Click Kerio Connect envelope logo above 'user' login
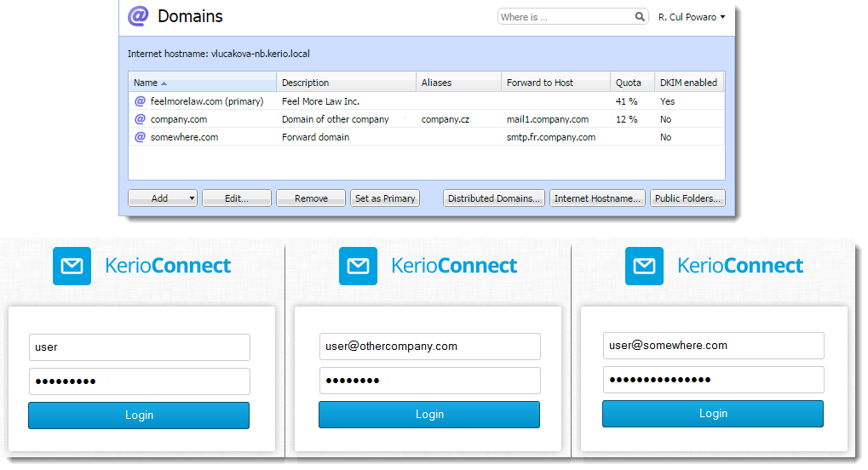 (x=72, y=267)
